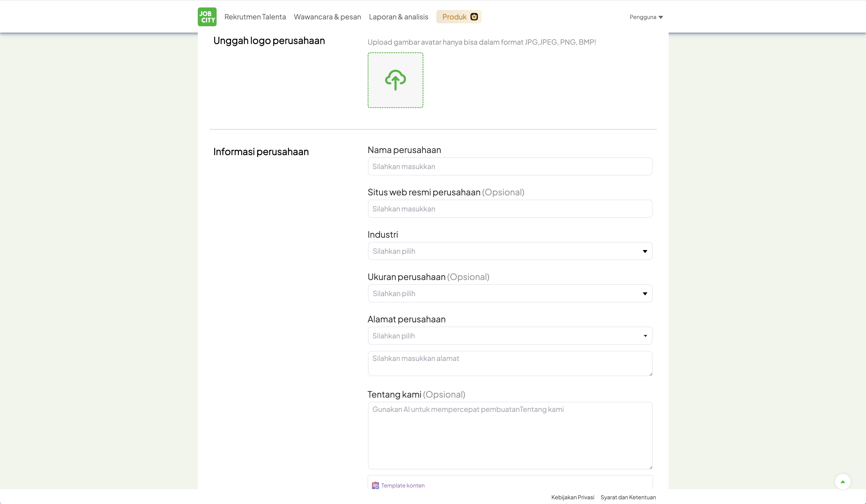The image size is (866, 504).
Task: Switch to Rekrutmen Talenta menu
Action: coord(255,16)
